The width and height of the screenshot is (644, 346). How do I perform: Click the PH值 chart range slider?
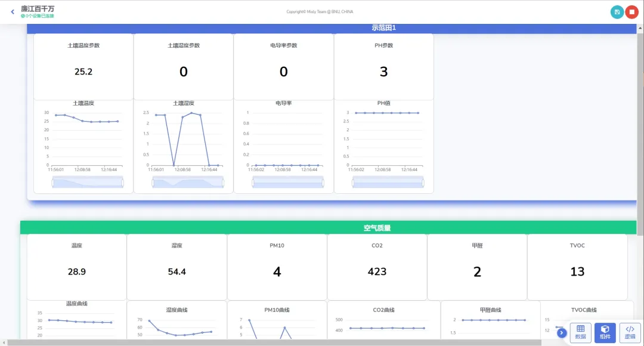tap(388, 182)
